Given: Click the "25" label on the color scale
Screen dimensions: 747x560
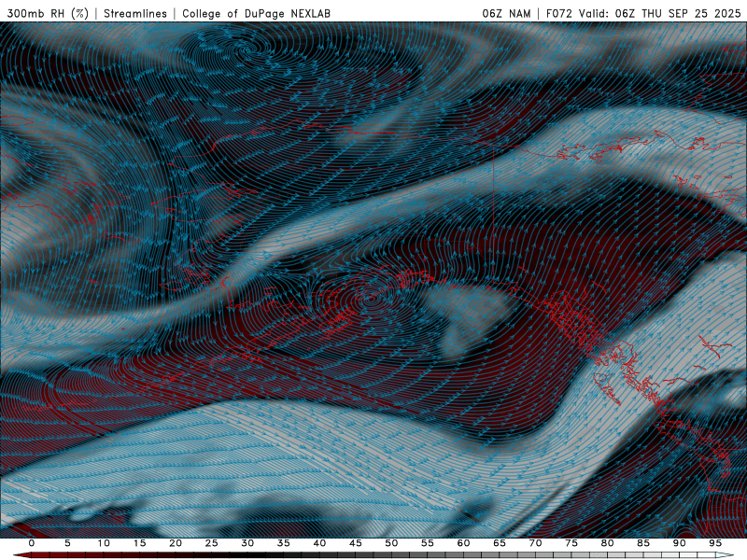Looking at the screenshot, I should 212,543.
